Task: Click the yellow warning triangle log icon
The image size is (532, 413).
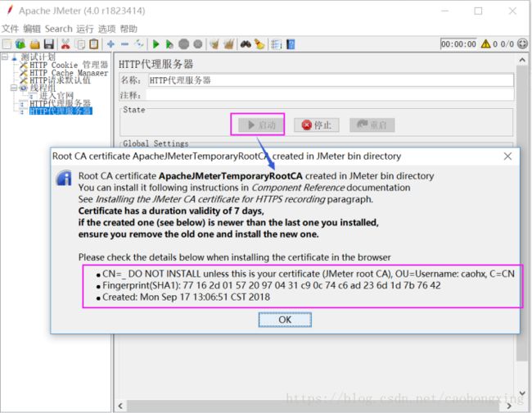Action: [486, 43]
